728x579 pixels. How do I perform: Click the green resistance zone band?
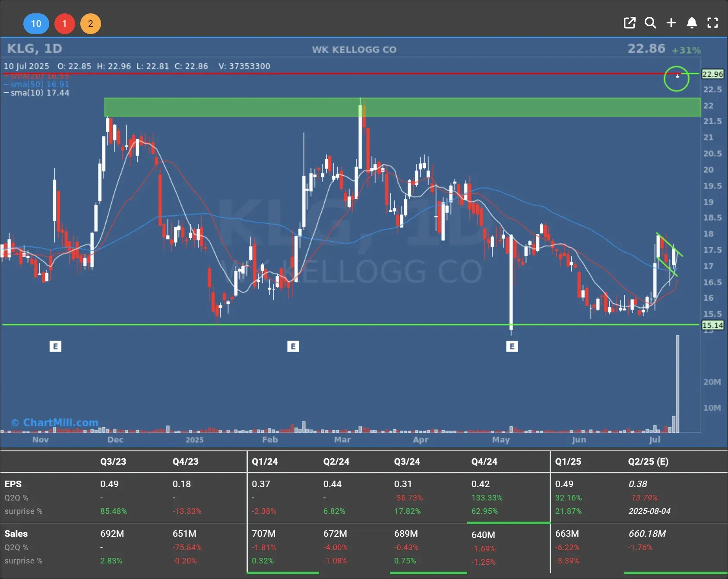tap(402, 107)
